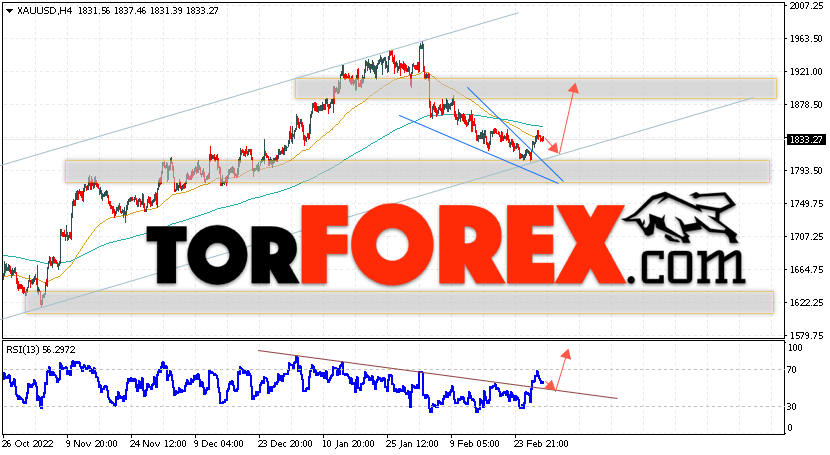This screenshot has width=830, height=455.
Task: Select the RSI(13) 56.2972 indicator label
Action: (41, 350)
